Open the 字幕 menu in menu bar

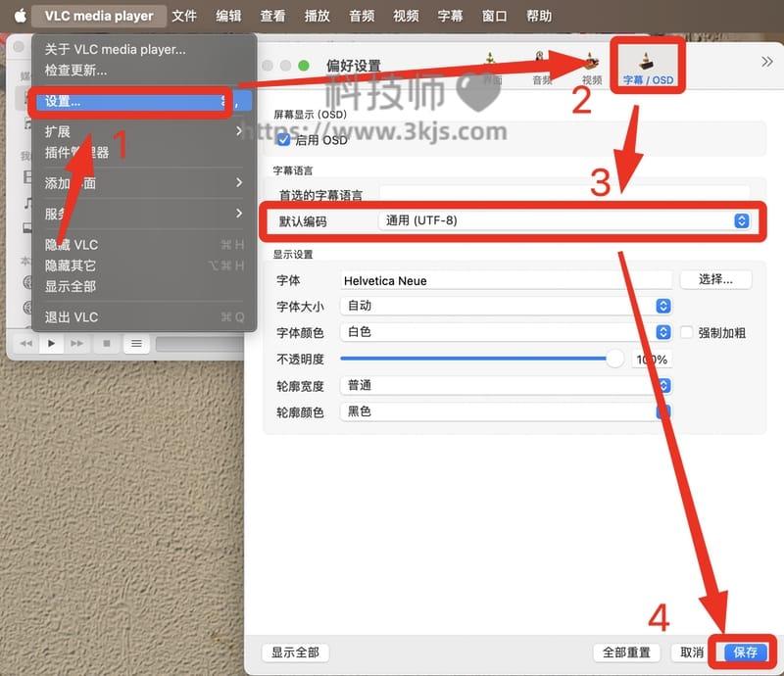pyautogui.click(x=450, y=16)
